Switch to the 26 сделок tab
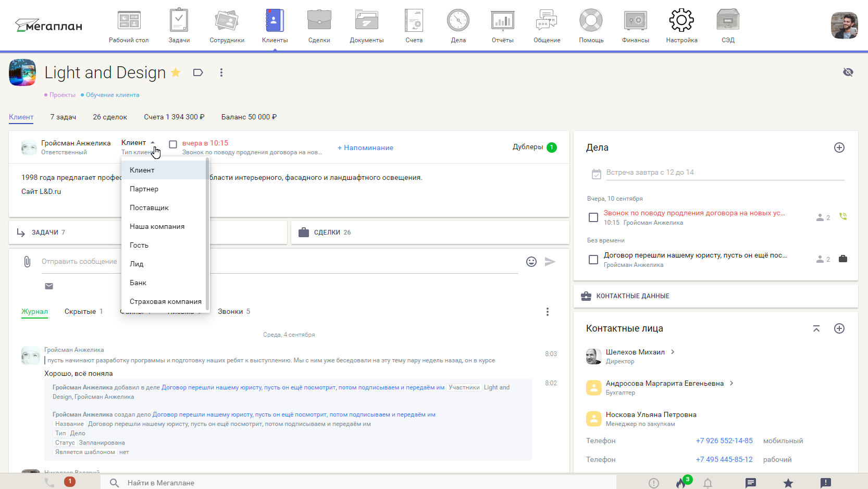 pos(110,117)
